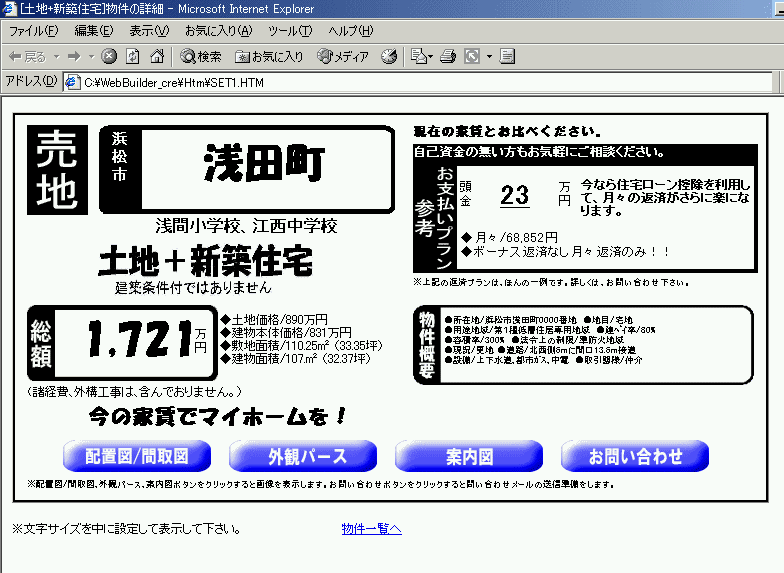The height and width of the screenshot is (573, 784).
Task: Open the 表示(V) menu
Action: pyautogui.click(x=149, y=31)
